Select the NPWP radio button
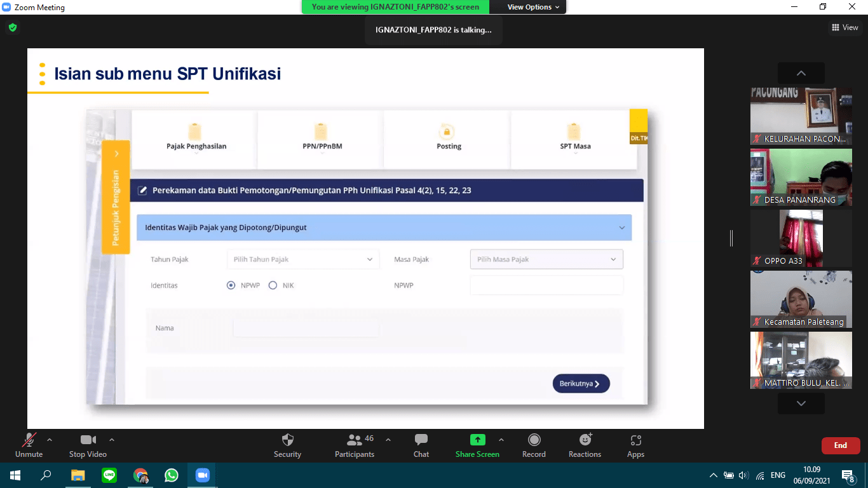 click(x=231, y=285)
